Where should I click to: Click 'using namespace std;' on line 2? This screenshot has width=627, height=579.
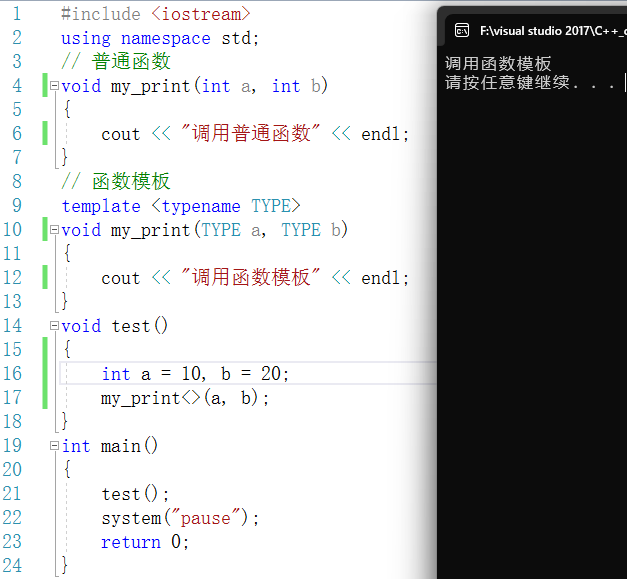160,38
